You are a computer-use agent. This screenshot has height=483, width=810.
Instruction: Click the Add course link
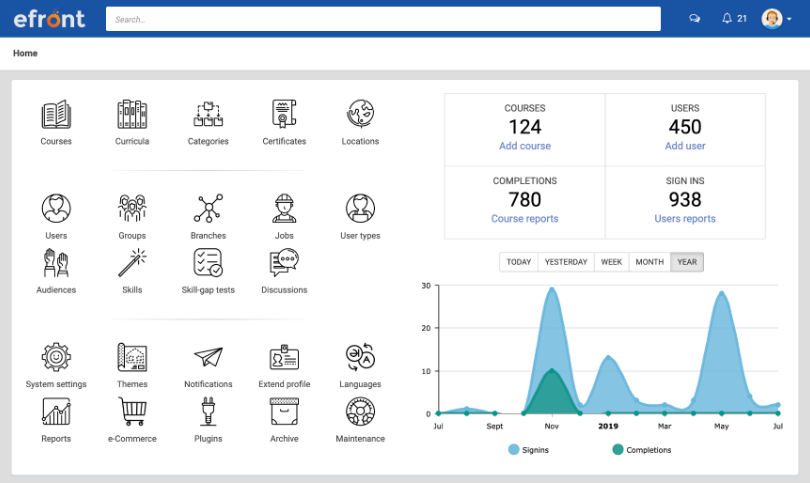point(524,146)
